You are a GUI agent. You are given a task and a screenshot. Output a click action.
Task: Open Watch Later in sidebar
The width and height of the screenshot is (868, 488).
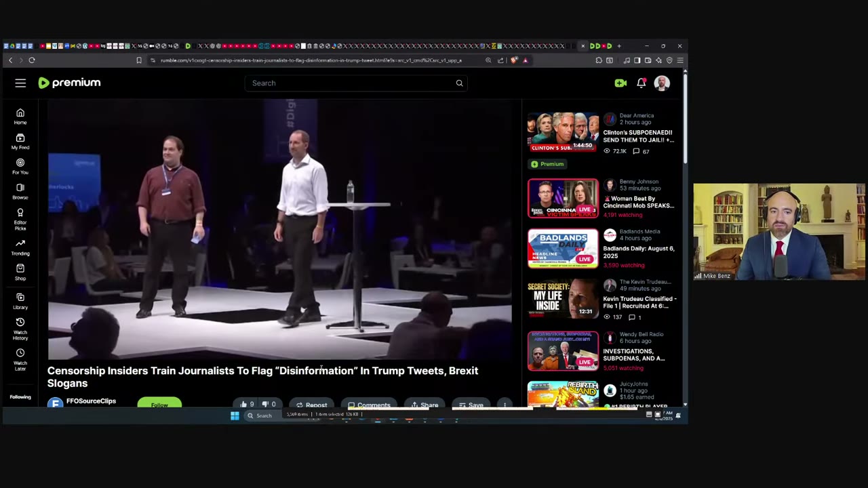pos(20,359)
